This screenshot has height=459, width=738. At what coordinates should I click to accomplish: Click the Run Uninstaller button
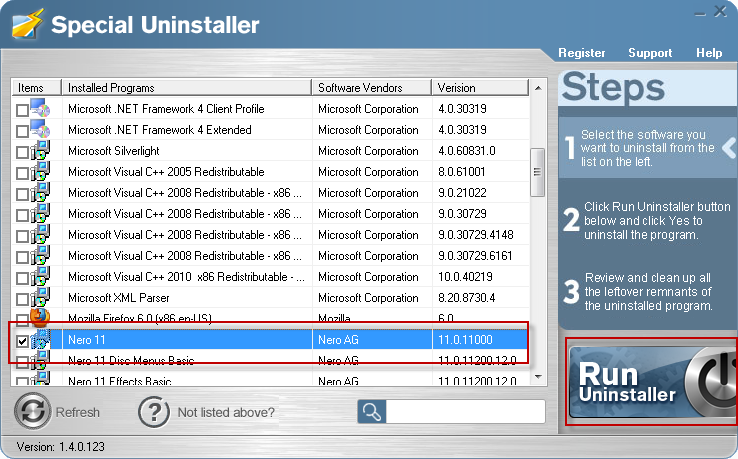coord(653,381)
